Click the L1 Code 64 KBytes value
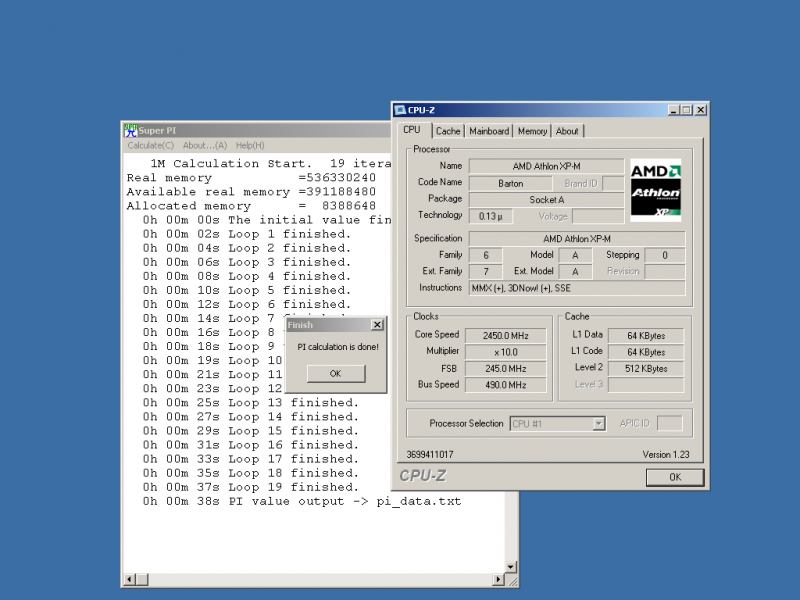Screen dimensions: 800x600 tap(646, 352)
